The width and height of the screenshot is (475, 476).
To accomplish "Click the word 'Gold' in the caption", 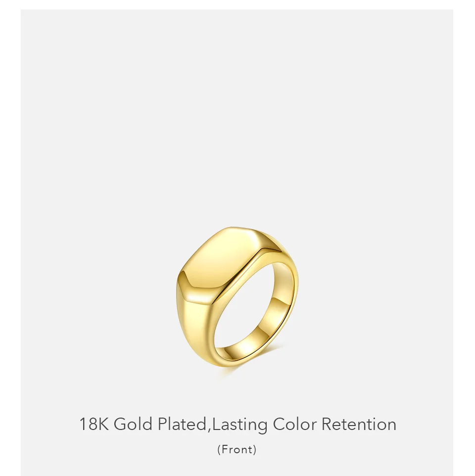I will (133, 424).
